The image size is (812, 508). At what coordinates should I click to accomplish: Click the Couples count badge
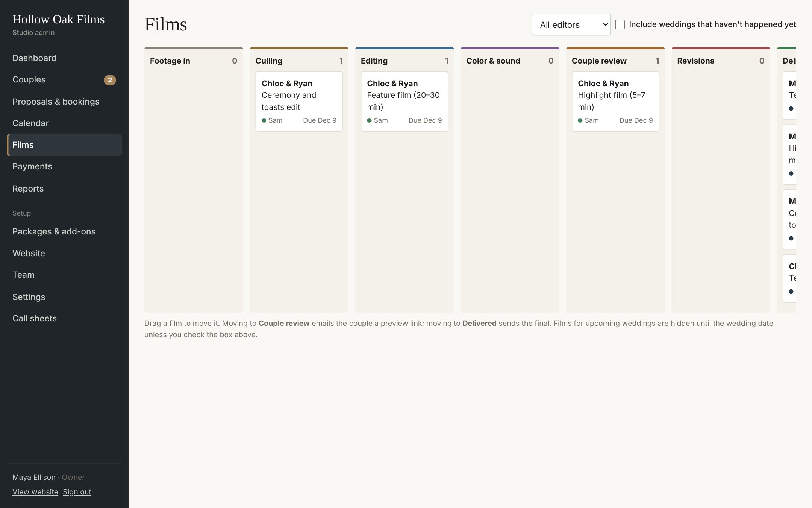click(x=110, y=80)
